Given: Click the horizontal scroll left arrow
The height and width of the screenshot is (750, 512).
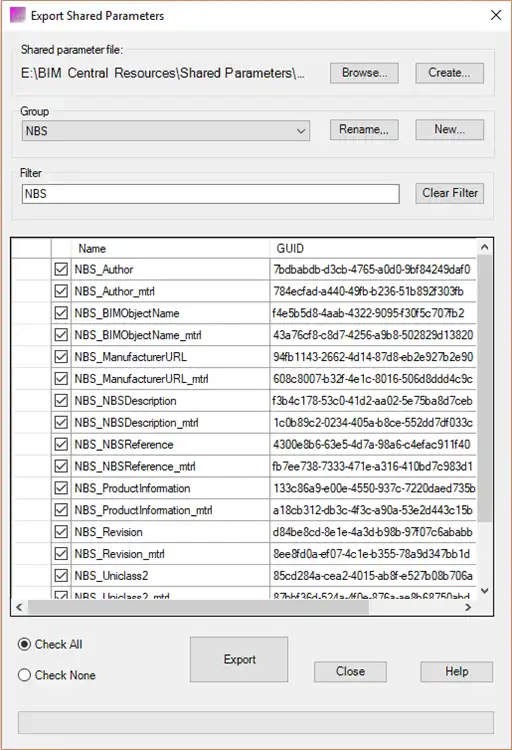Looking at the screenshot, I should point(19,607).
